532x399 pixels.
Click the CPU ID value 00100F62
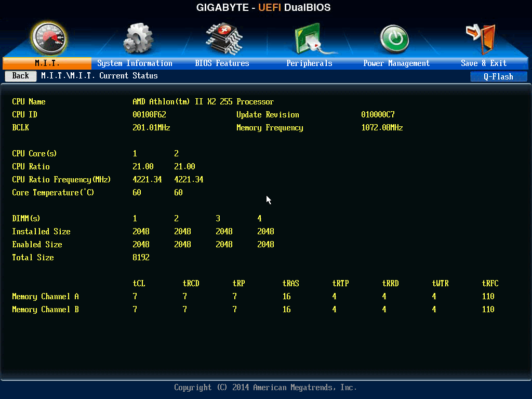tap(149, 115)
